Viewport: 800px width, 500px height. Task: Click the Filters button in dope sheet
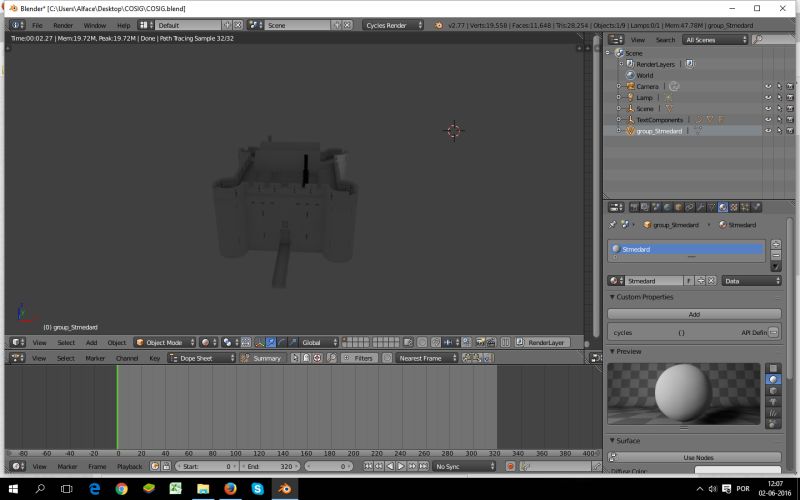click(x=359, y=358)
